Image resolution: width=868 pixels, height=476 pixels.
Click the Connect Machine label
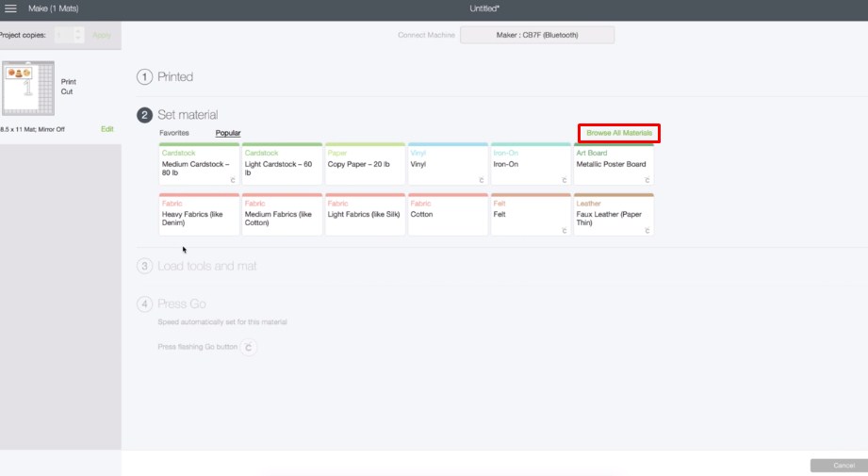426,35
